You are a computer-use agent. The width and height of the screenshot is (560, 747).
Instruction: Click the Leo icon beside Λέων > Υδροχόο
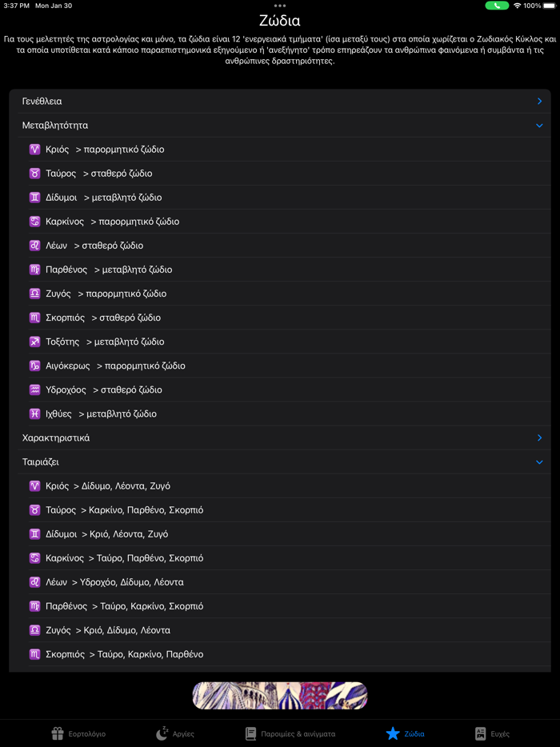pos(34,582)
